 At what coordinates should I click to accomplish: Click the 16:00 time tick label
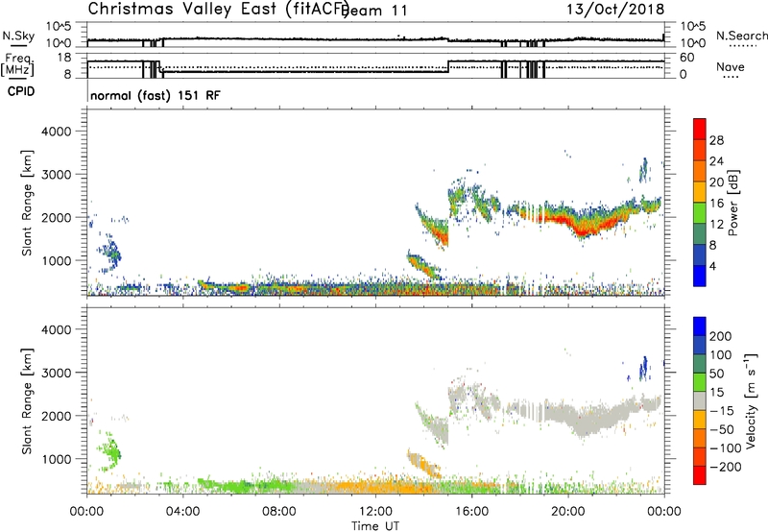(472, 512)
